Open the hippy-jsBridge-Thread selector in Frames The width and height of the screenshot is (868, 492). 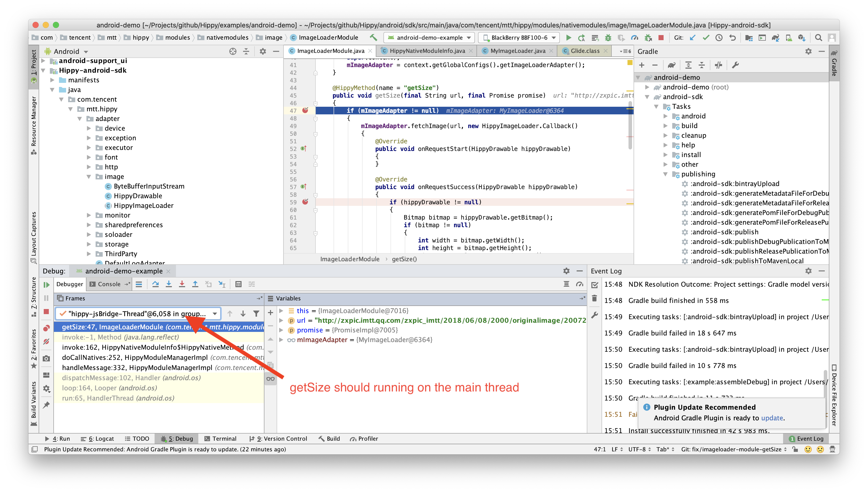coord(215,314)
